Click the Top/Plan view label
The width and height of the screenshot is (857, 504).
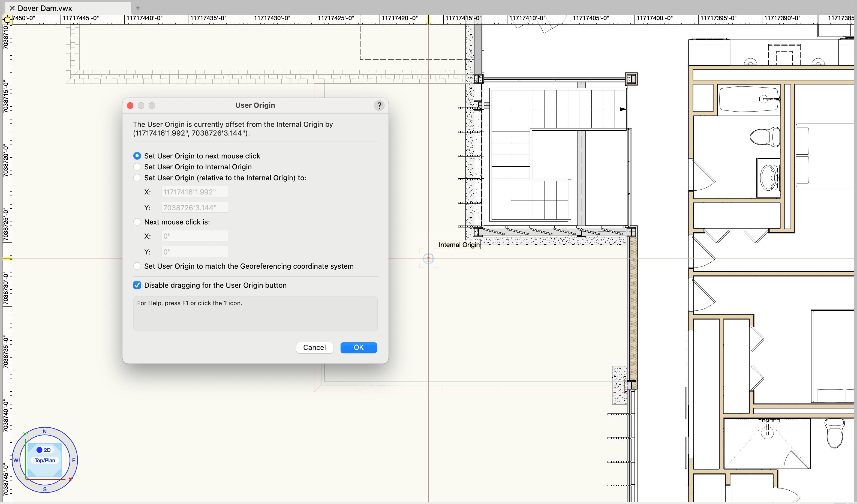point(44,460)
